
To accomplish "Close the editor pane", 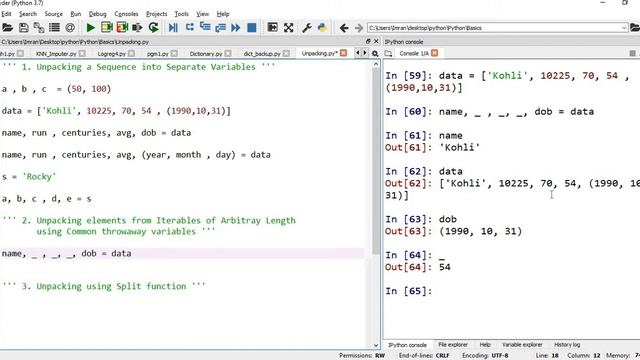I will (376, 41).
